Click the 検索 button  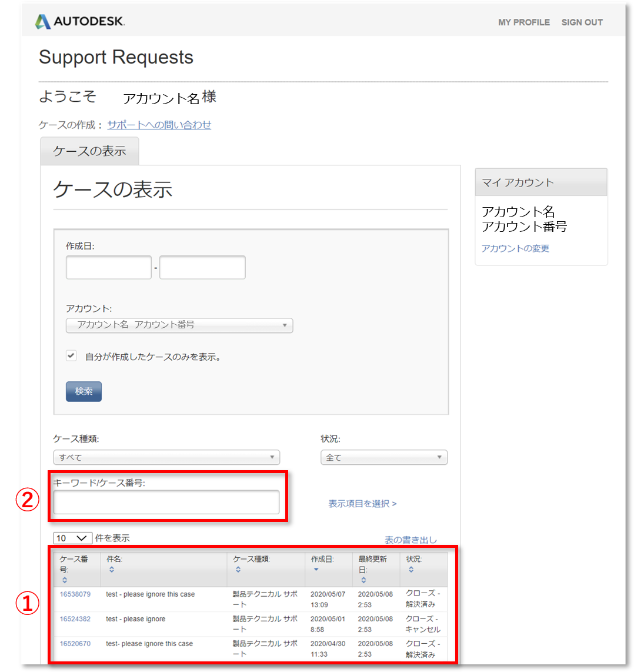(x=84, y=391)
